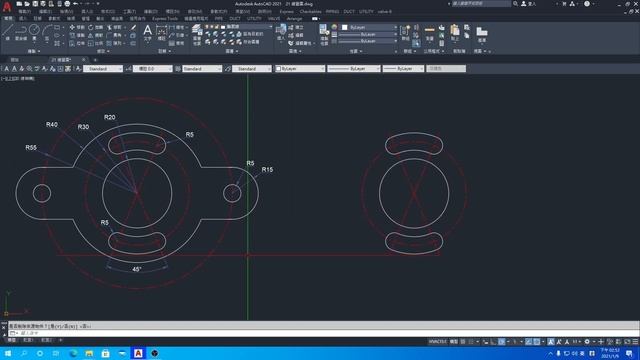The height and width of the screenshot is (360, 640).
Task: Click the ByLayer color swatch in toolbar
Action: (278, 69)
